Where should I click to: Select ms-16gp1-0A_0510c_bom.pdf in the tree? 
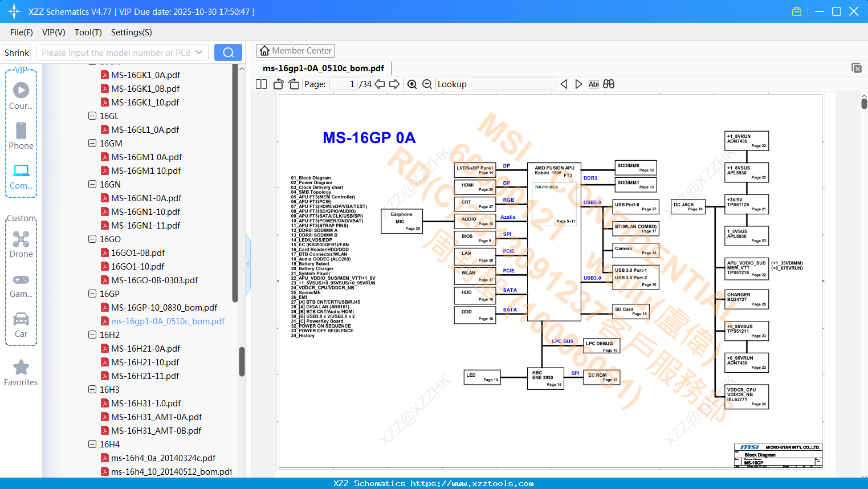(x=168, y=321)
